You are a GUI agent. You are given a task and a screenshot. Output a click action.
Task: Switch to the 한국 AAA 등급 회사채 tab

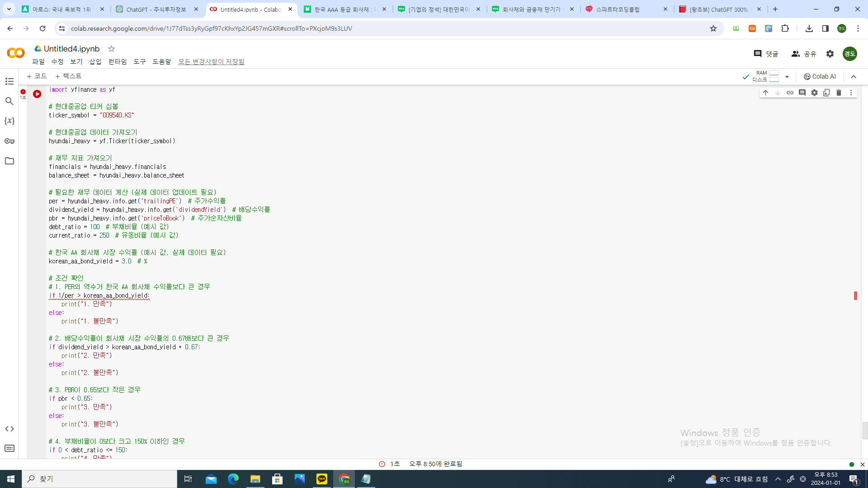click(x=345, y=9)
